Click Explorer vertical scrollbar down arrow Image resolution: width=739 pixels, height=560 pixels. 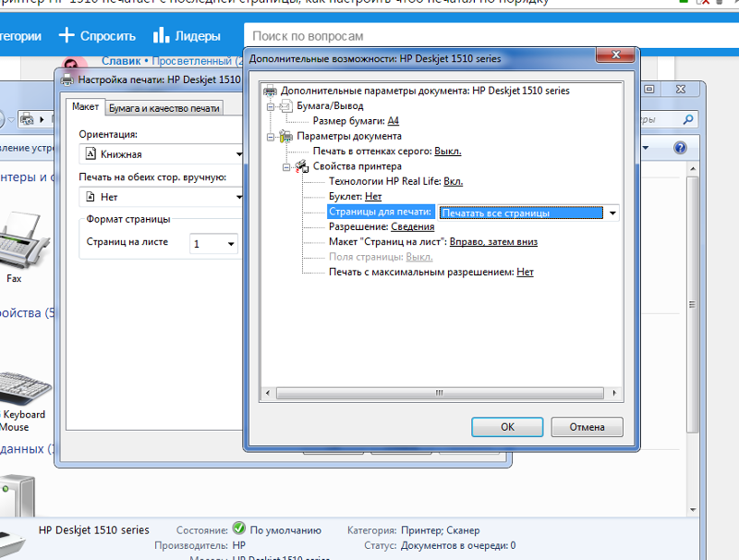click(692, 509)
